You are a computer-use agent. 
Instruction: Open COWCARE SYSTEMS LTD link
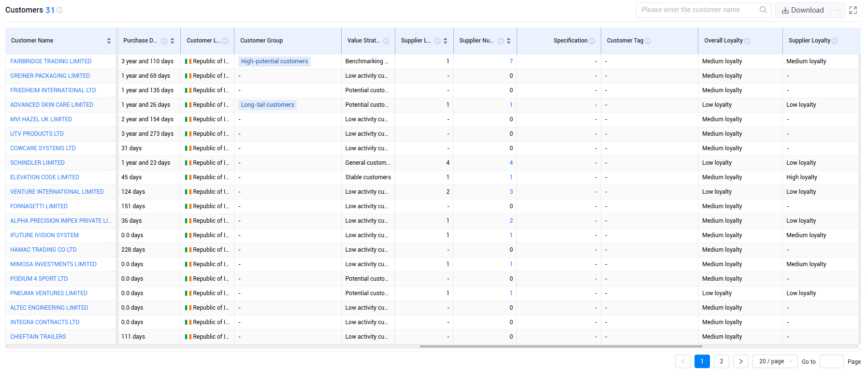43,148
